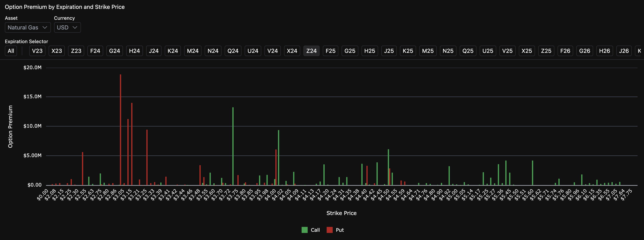644x240 pixels.
Task: Click the highlighted Z24 expiration
Action: [x=312, y=51]
